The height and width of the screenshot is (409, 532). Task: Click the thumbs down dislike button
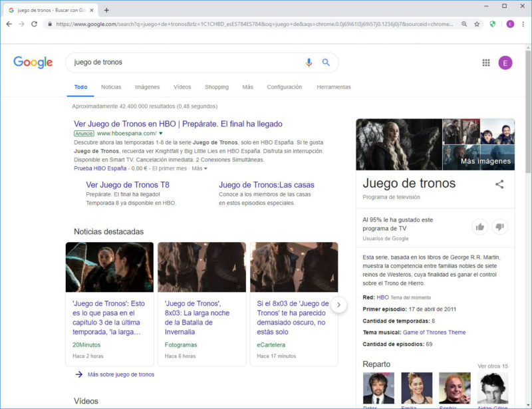pos(500,227)
